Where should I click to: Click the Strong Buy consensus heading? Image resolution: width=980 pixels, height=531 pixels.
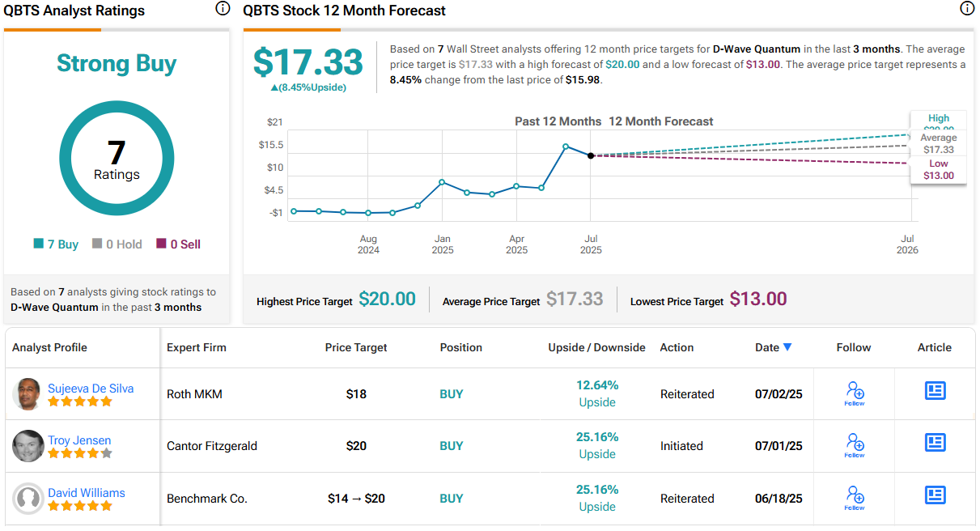[117, 64]
